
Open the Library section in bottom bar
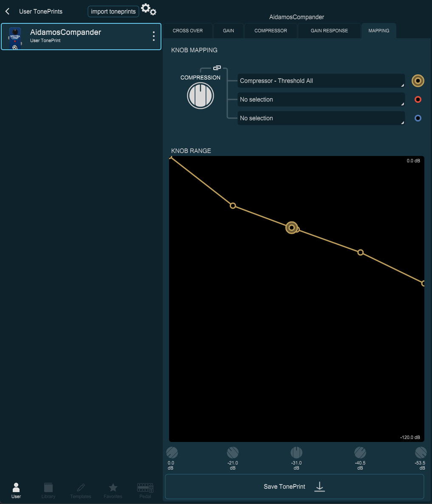point(48,490)
